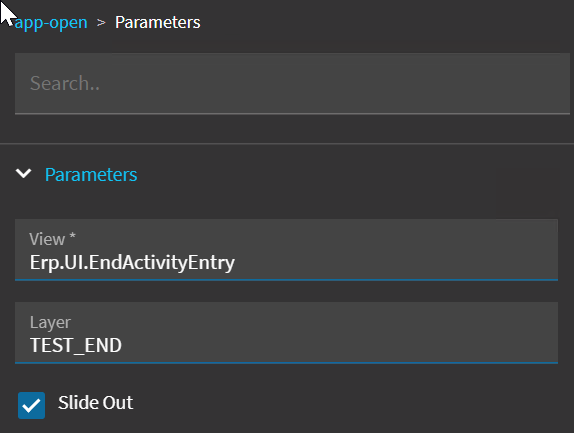Edit the Layer field TEST_END

286,333
